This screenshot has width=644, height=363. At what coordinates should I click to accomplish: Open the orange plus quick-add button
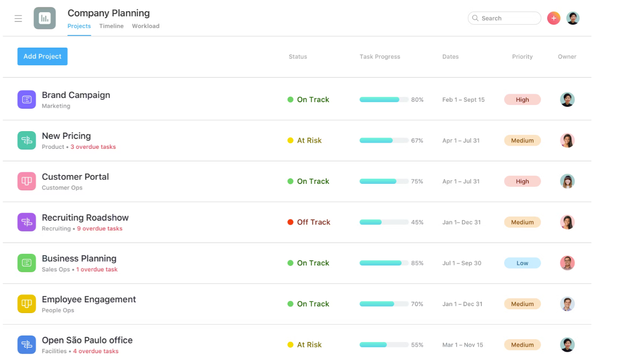tap(553, 18)
